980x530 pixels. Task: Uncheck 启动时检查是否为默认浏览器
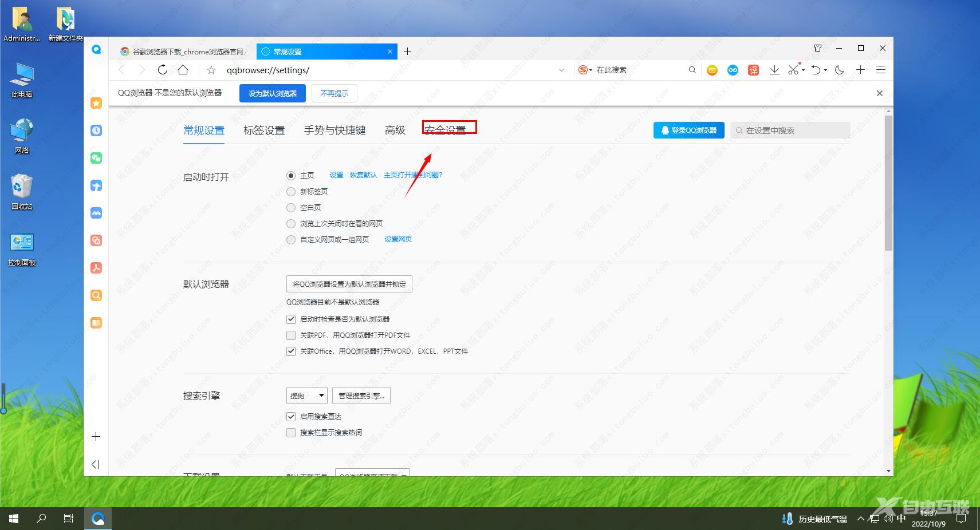click(291, 319)
